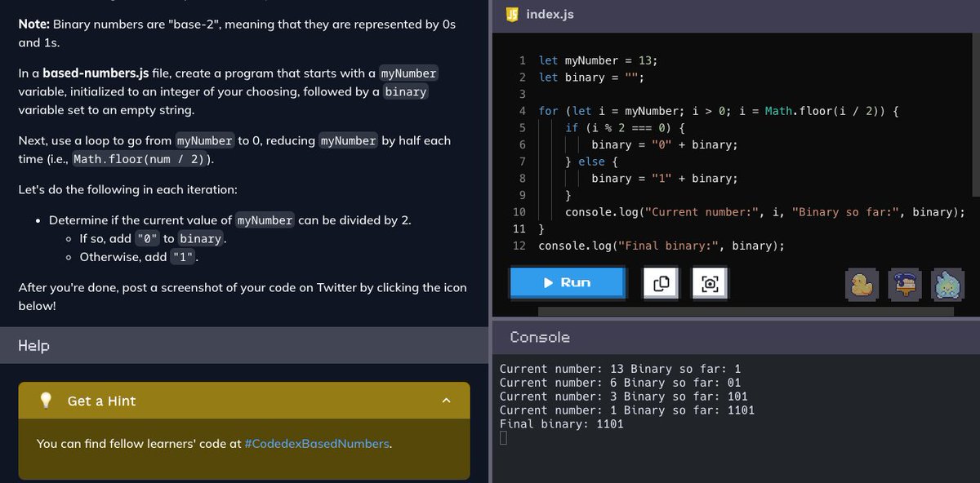Run the program
This screenshot has height=483, width=980.
click(x=567, y=283)
